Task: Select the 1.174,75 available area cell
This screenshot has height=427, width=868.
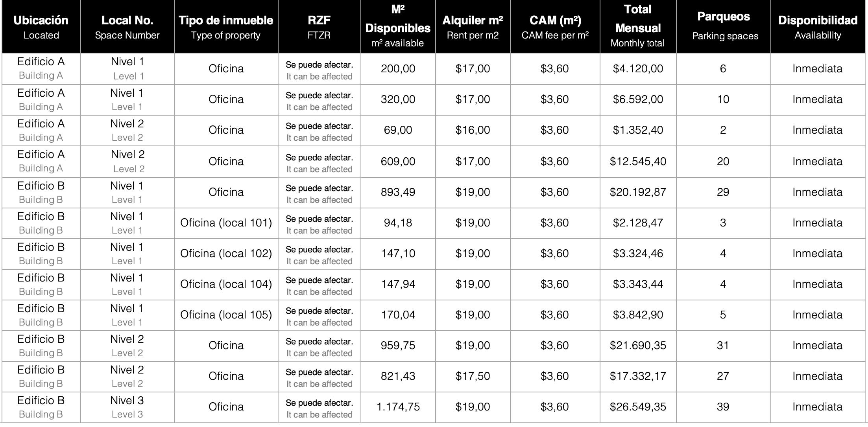Action: click(x=398, y=407)
